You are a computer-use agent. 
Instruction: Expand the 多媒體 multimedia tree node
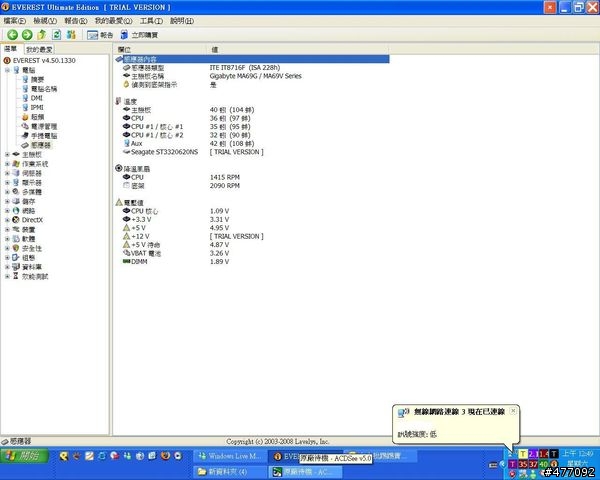pos(7,192)
